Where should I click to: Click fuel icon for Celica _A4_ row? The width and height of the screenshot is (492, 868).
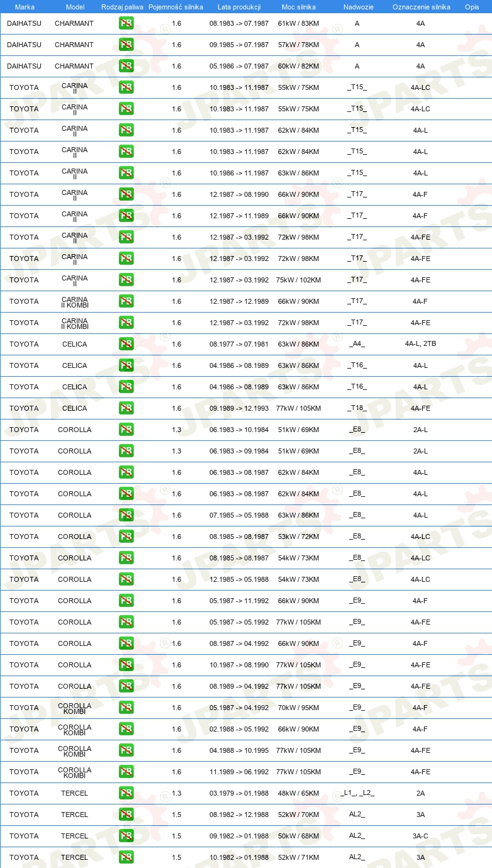[x=126, y=344]
